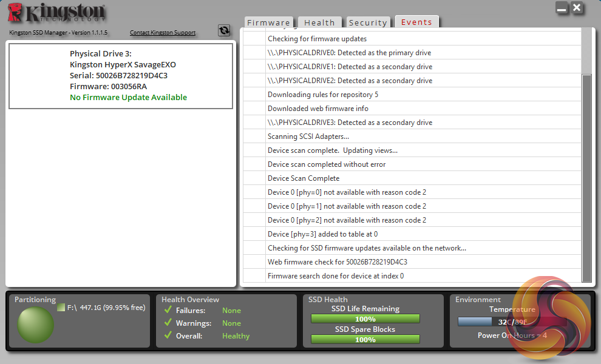Select 'Firmware search done for device' row
The image size is (601, 364).
412,276
